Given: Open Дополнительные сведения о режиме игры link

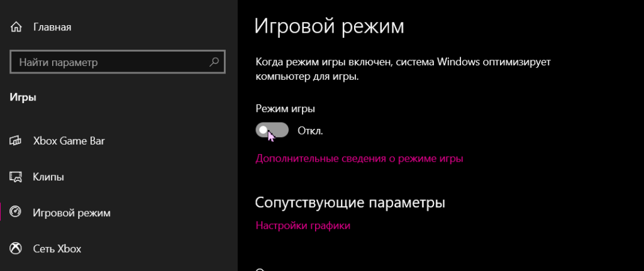Looking at the screenshot, I should pos(359,158).
